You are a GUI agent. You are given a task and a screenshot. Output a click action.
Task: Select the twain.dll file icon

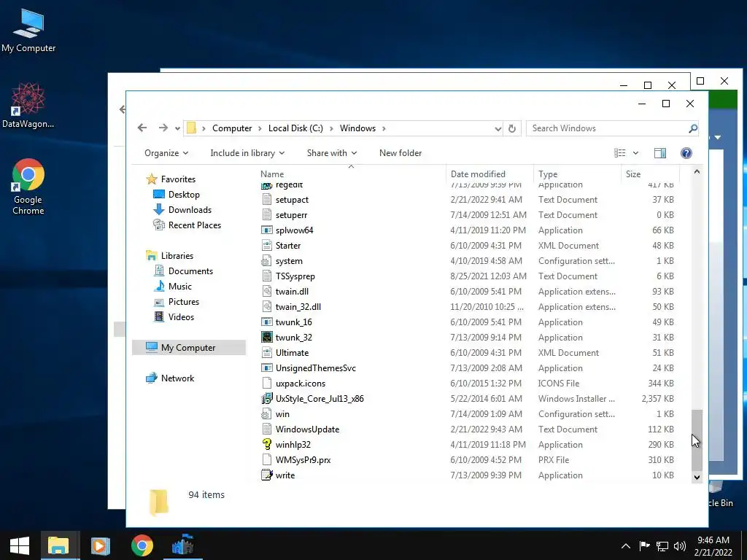[267, 292]
